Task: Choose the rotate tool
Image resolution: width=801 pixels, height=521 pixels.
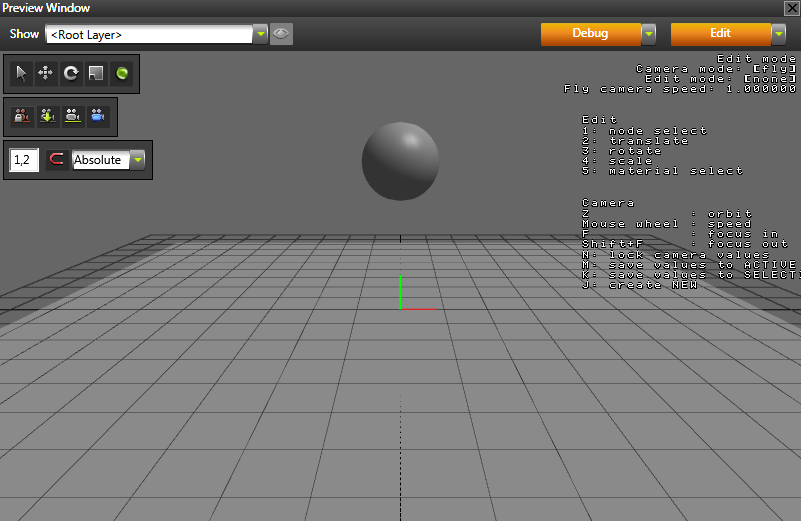Action: coord(71,73)
